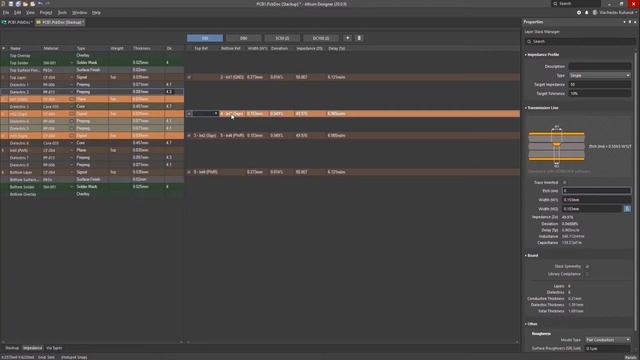This screenshot has width=640, height=360.
Task: Click the Target Impedance field showing 50
Action: [x=600, y=84]
